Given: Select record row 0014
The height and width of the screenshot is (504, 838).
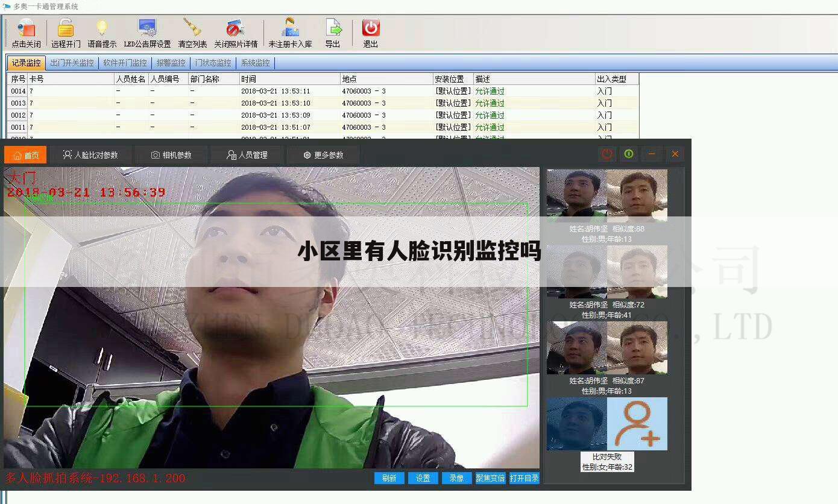Looking at the screenshot, I should pos(323,91).
